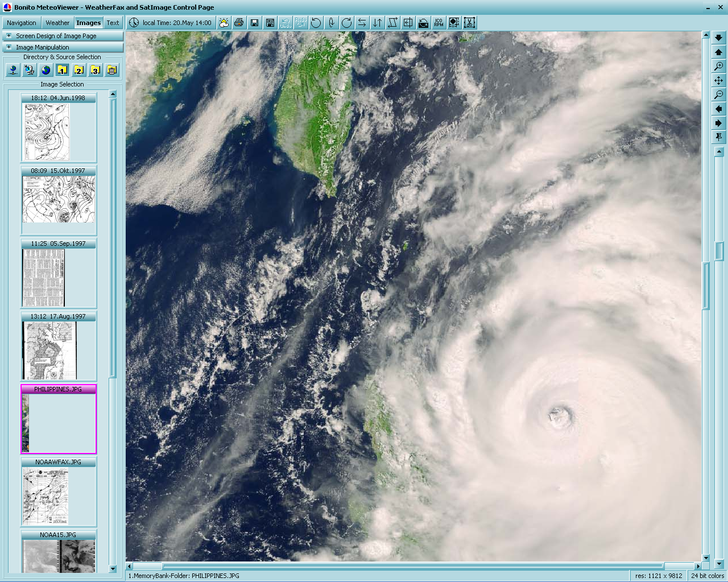Expand the Image Manipulation section

9,47
